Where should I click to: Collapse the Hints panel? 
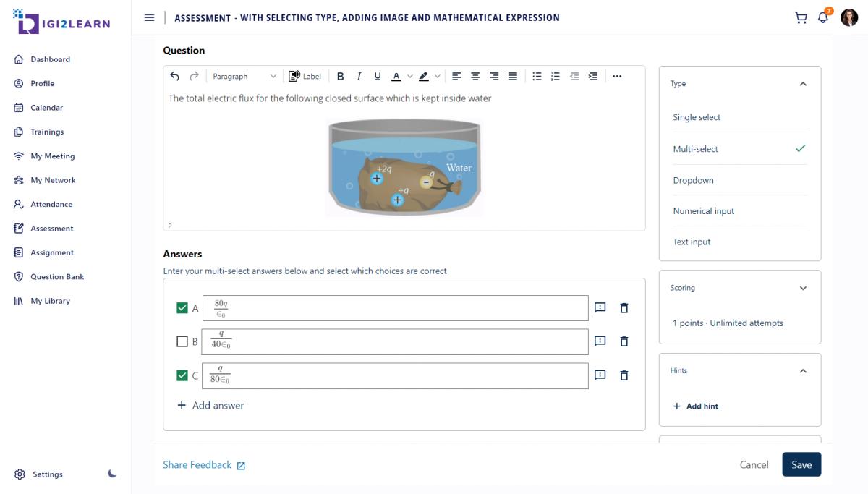(x=803, y=371)
